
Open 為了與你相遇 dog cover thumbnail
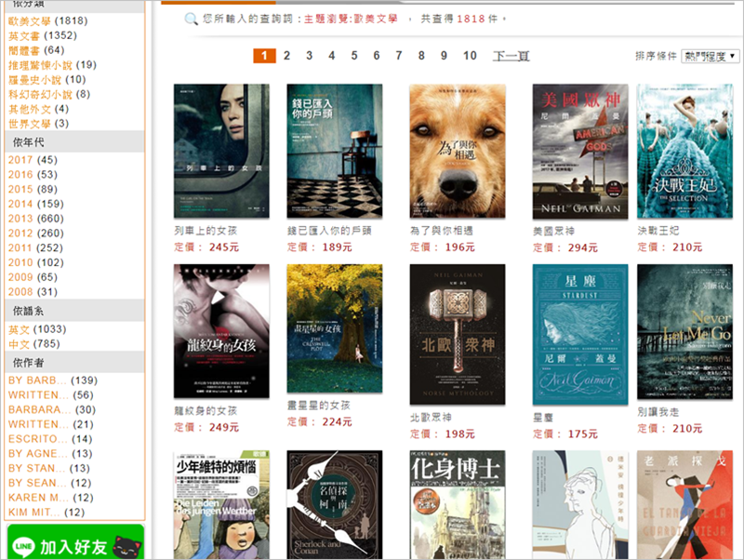[x=457, y=152]
